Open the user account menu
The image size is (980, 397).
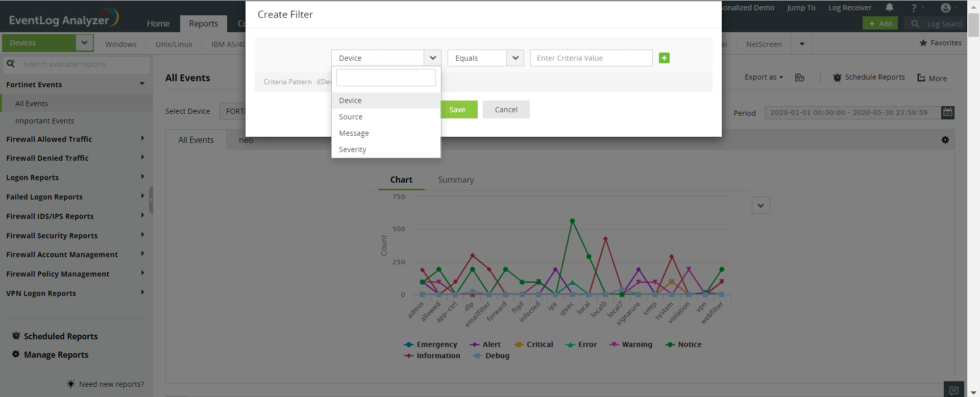[x=946, y=8]
